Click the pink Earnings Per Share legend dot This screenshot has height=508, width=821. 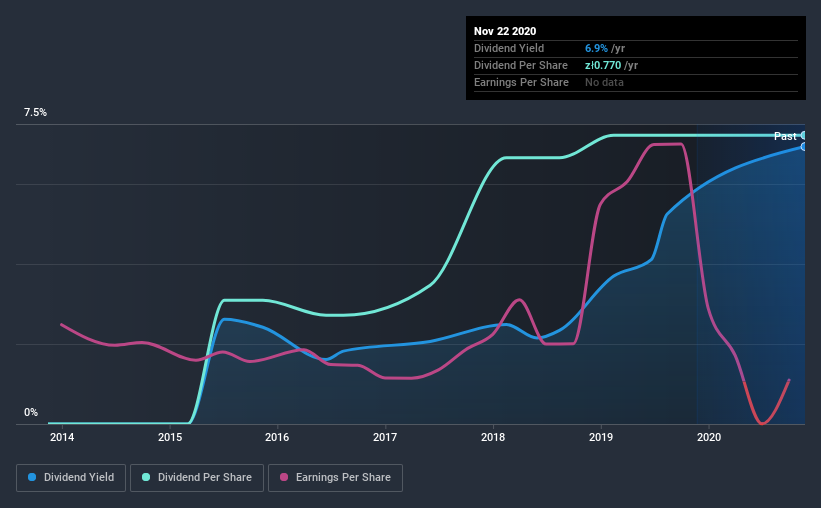click(x=284, y=477)
